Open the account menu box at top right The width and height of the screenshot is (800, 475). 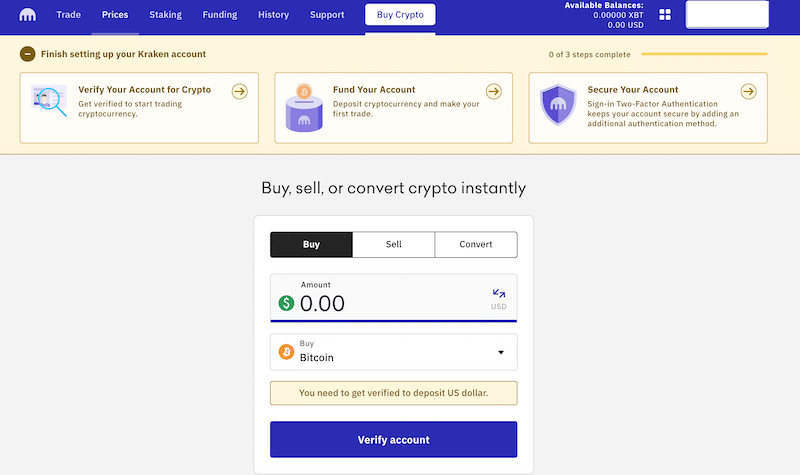pos(727,14)
